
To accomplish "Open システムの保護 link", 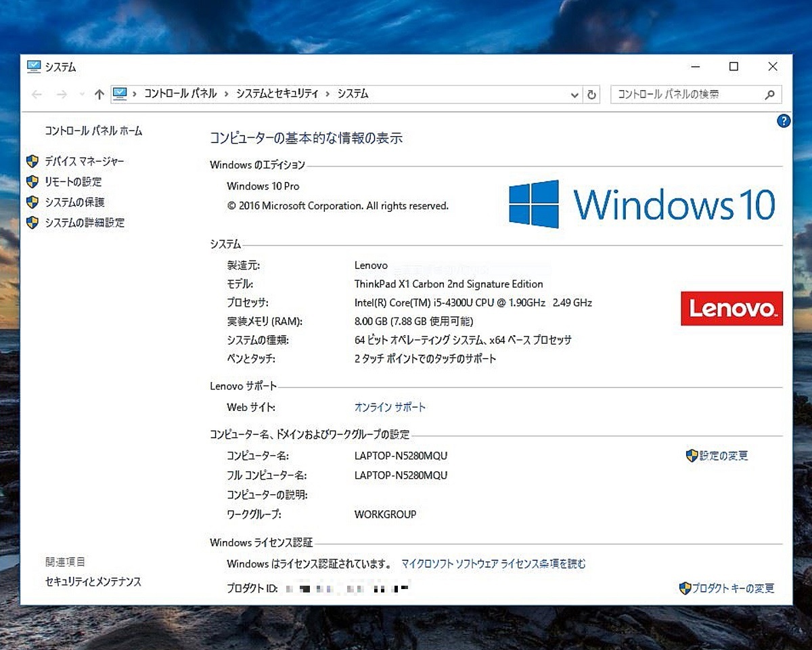I will 74,202.
